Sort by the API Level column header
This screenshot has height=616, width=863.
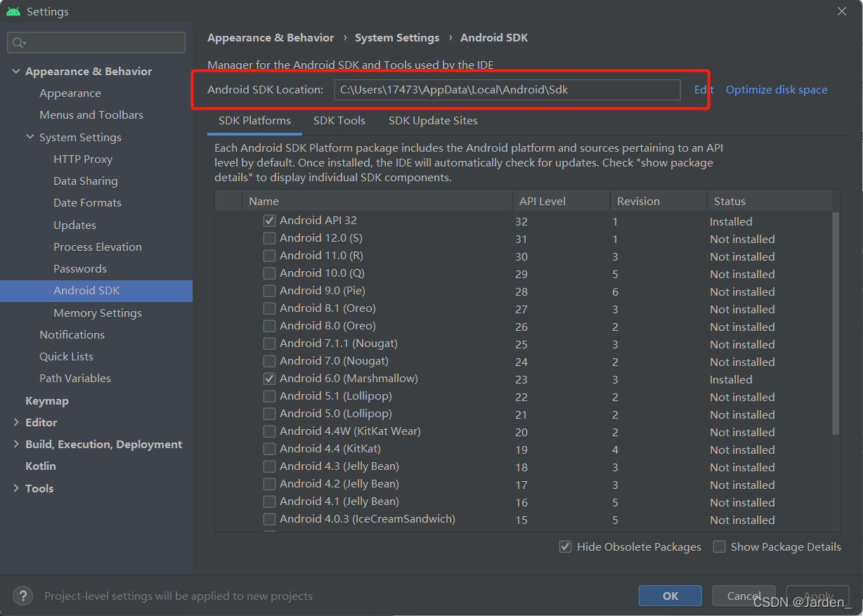click(562, 201)
